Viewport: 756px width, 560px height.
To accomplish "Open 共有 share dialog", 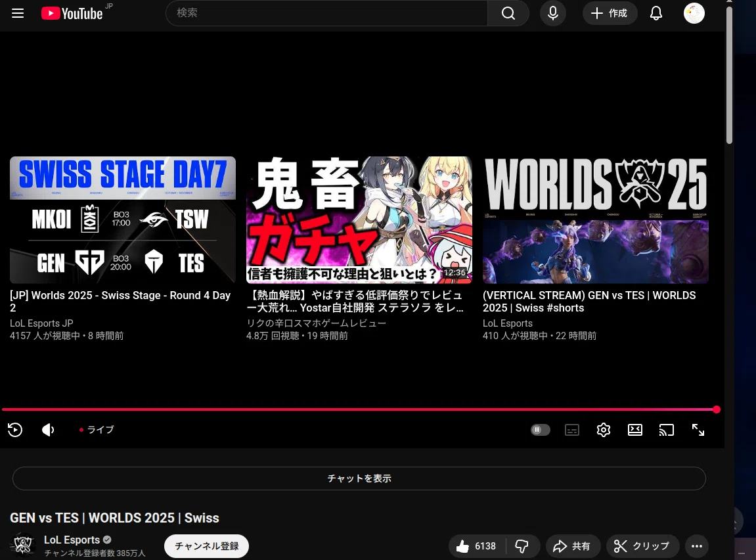I will pyautogui.click(x=573, y=546).
